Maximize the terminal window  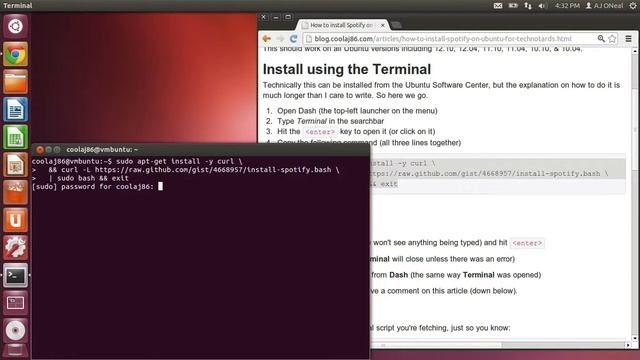[x=57, y=149]
